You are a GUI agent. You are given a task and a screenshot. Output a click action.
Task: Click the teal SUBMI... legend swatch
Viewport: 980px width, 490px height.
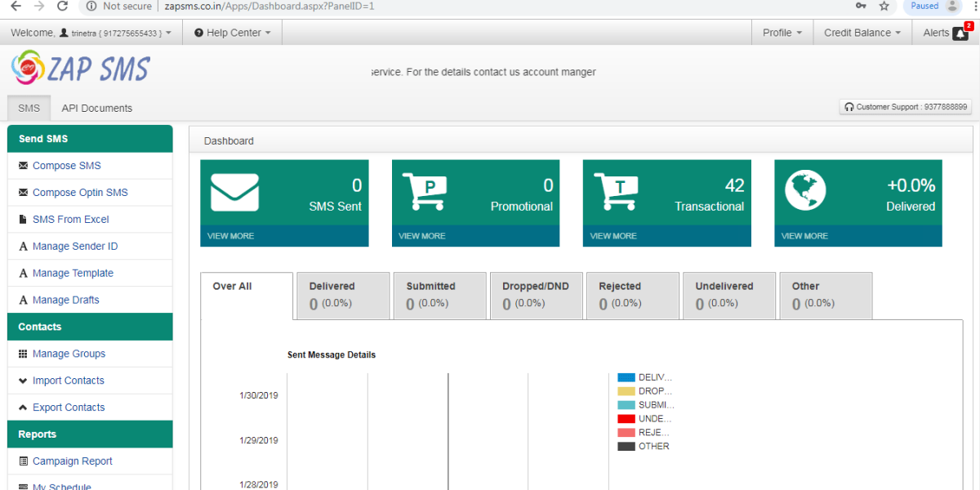(x=626, y=405)
